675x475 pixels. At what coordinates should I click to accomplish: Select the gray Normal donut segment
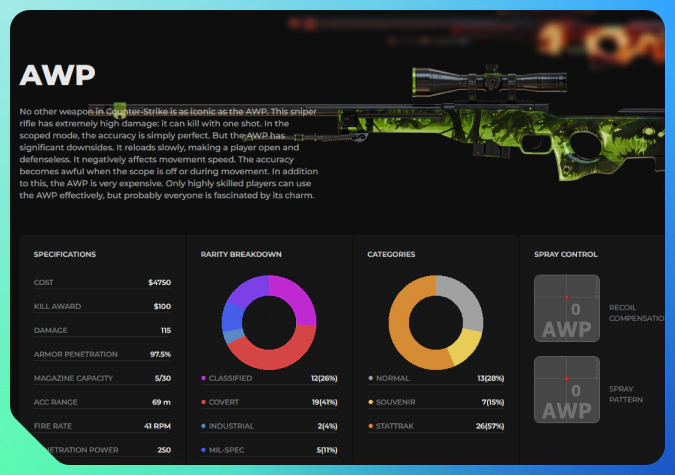click(466, 299)
